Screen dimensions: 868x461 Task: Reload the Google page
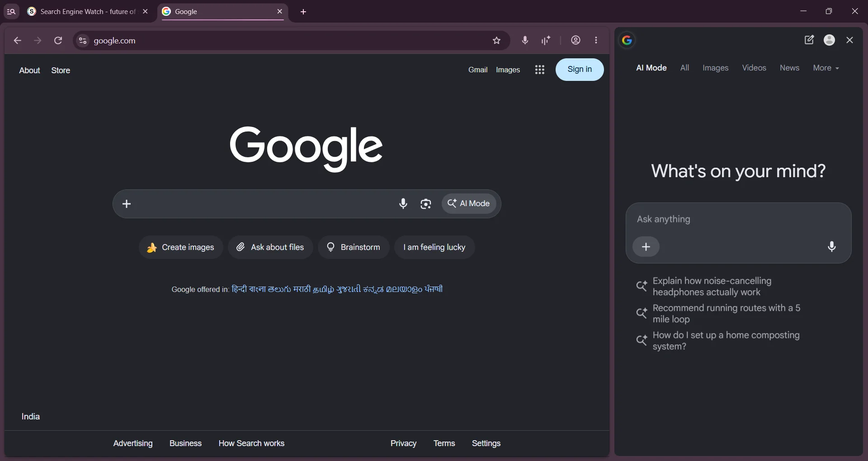(58, 41)
